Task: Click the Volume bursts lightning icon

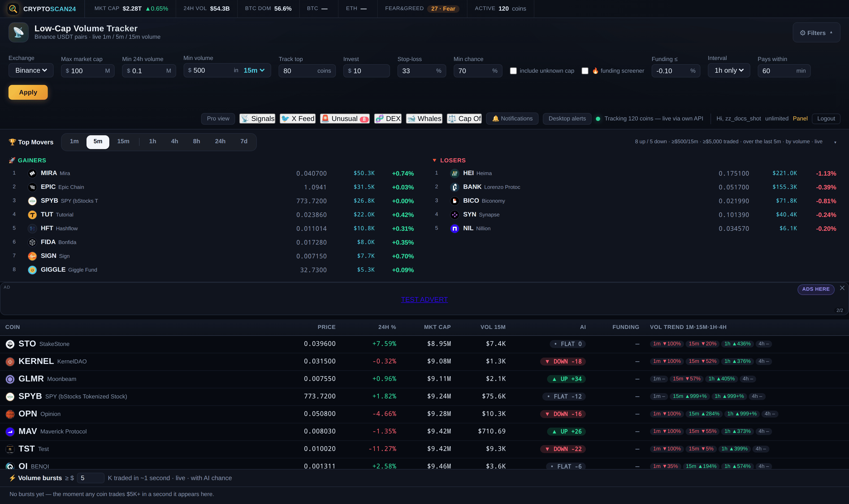Action: (12, 478)
